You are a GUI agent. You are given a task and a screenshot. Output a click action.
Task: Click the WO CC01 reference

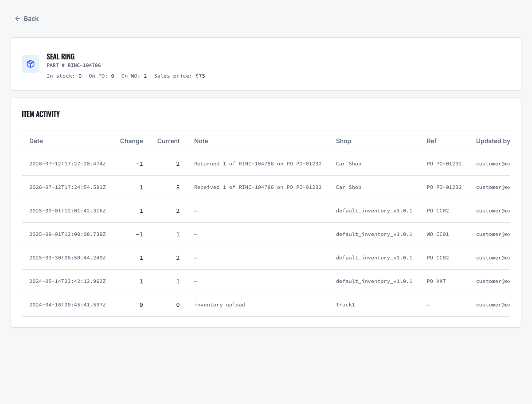(438, 234)
